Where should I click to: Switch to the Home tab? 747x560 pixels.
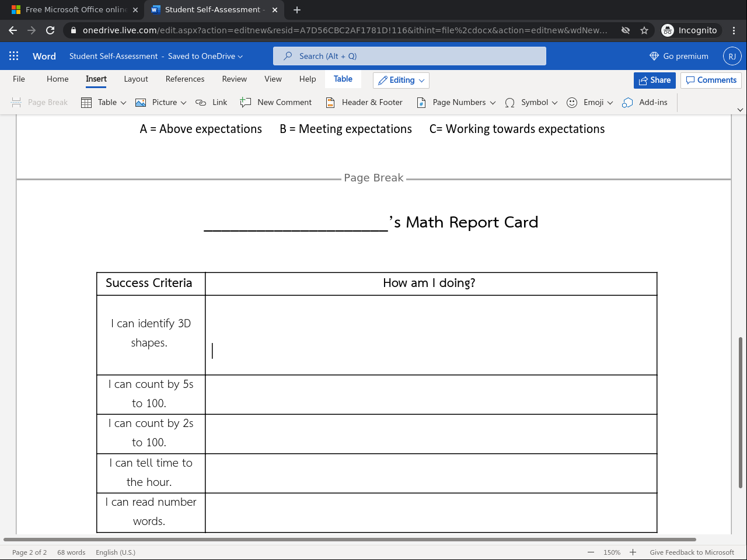point(58,79)
